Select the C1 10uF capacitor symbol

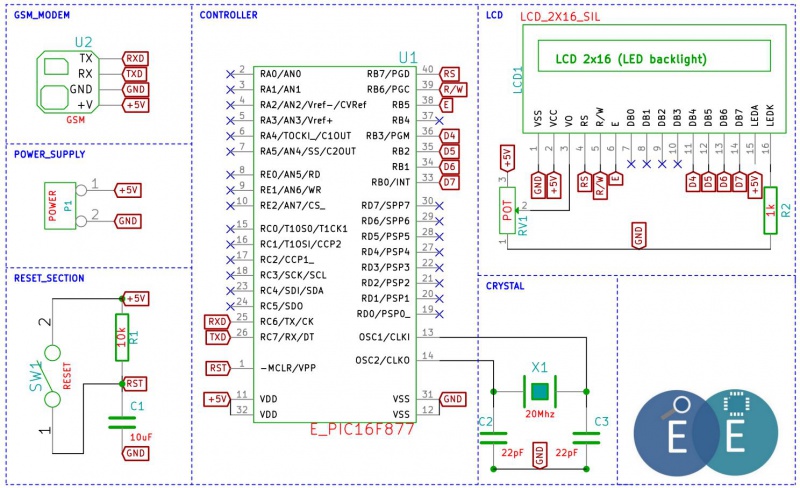[122, 423]
